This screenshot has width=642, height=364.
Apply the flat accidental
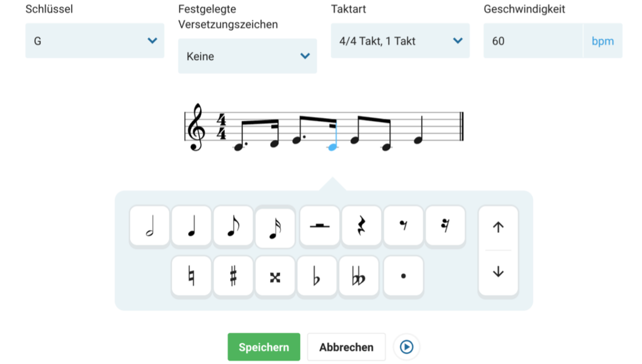pyautogui.click(x=316, y=276)
